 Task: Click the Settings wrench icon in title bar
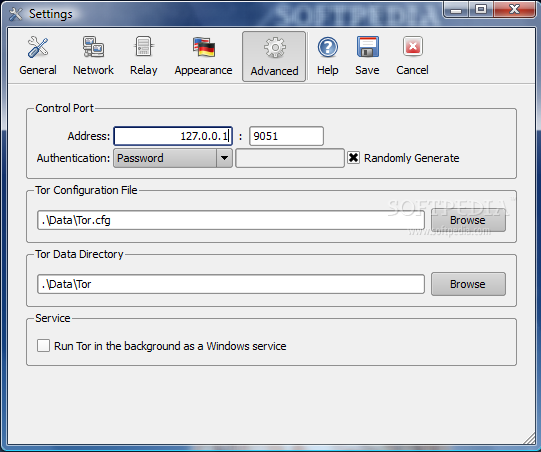tap(16, 14)
